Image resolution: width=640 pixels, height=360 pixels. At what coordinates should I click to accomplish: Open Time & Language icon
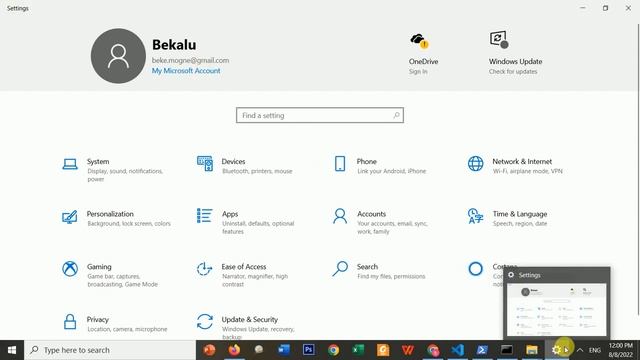[476, 216]
